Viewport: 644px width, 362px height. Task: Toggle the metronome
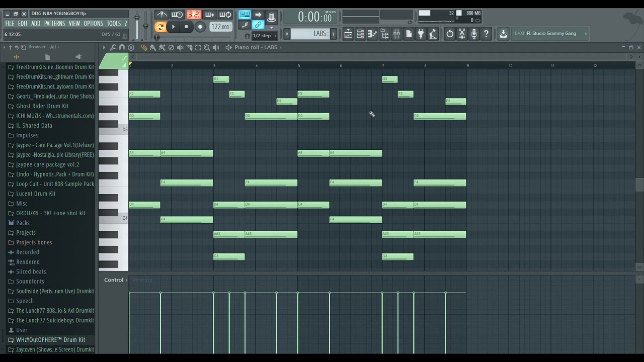pos(162,15)
